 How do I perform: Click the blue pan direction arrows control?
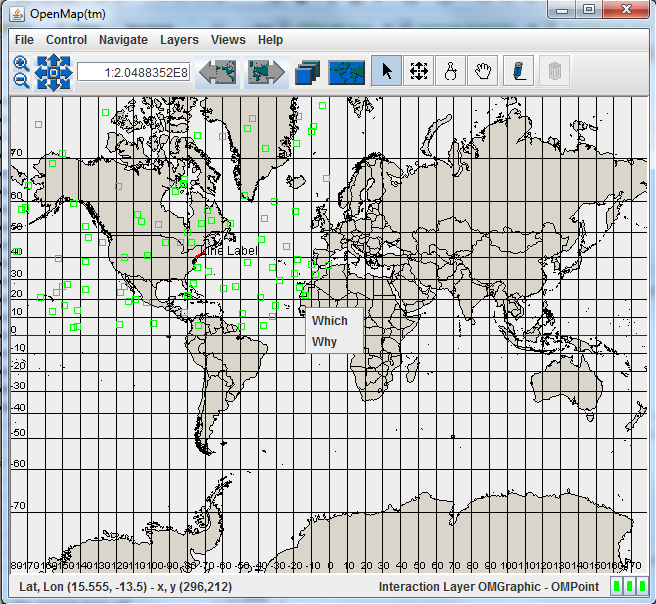(x=53, y=73)
